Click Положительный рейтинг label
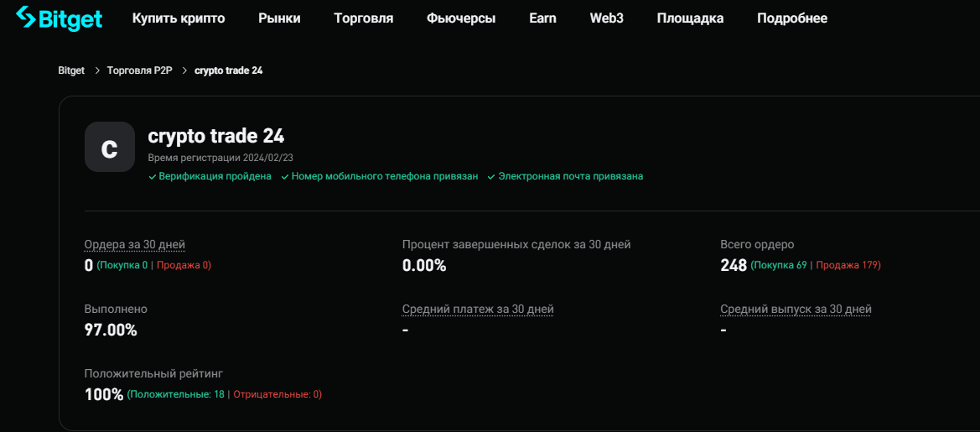Screen dimensions: 980x432 coord(153,374)
